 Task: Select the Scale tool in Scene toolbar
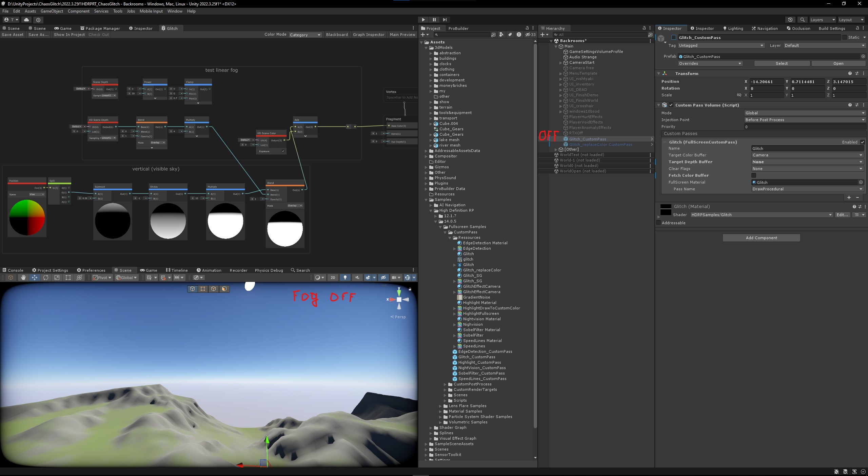pyautogui.click(x=57, y=278)
